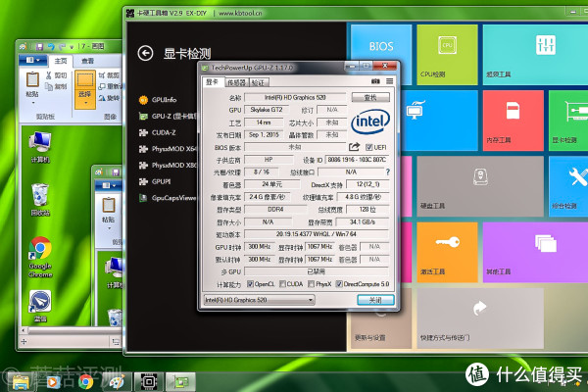Switch to the 传感器 tab in GPU-Z
The width and height of the screenshot is (588, 392).
point(236,82)
